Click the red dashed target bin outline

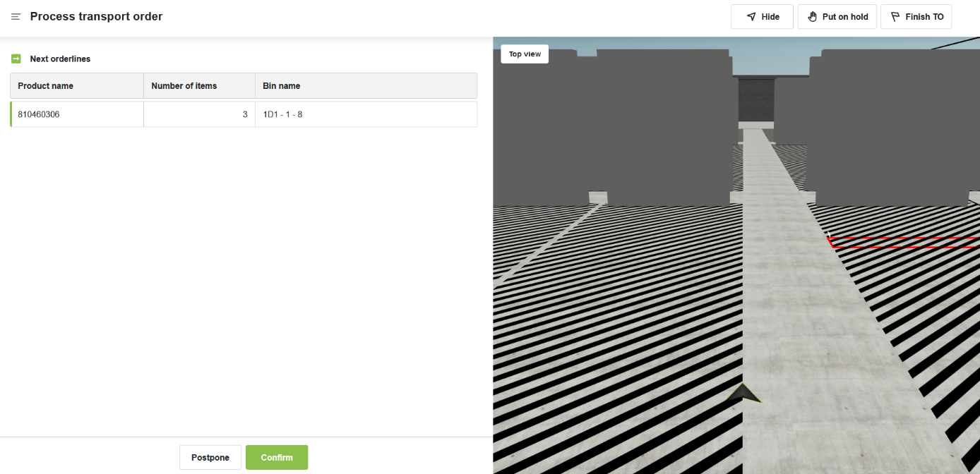click(x=903, y=241)
